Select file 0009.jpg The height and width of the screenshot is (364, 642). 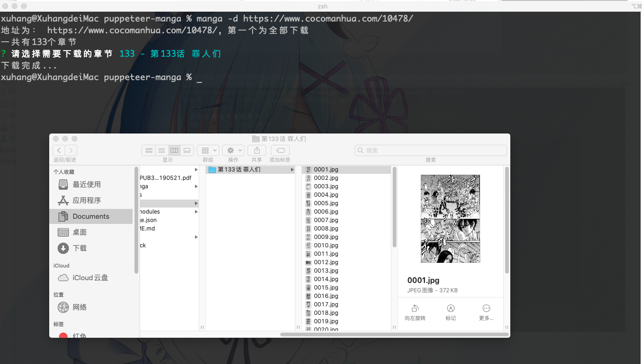[346, 237]
